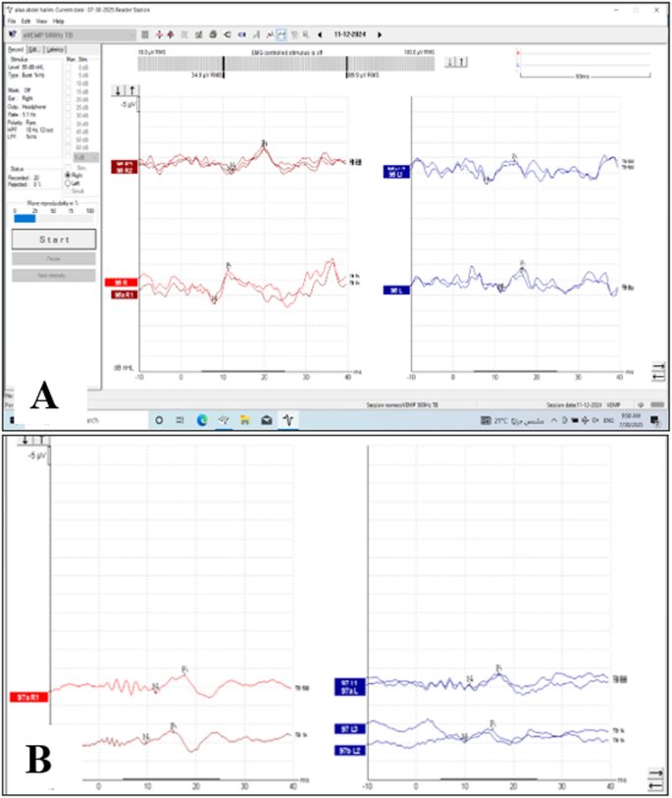672x798 pixels.
Task: Open the Mail app in the taskbar
Action: pyautogui.click(x=266, y=419)
